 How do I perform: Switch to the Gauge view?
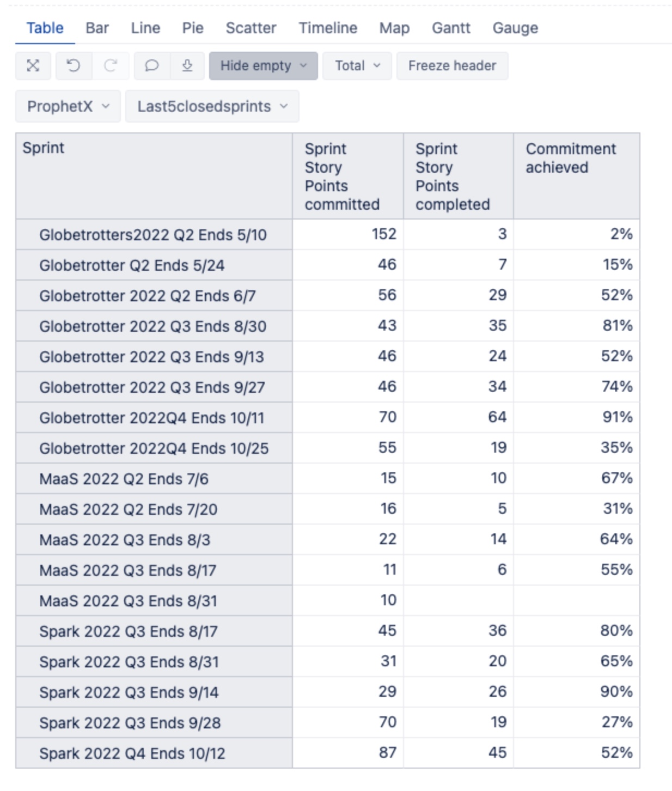pyautogui.click(x=514, y=28)
